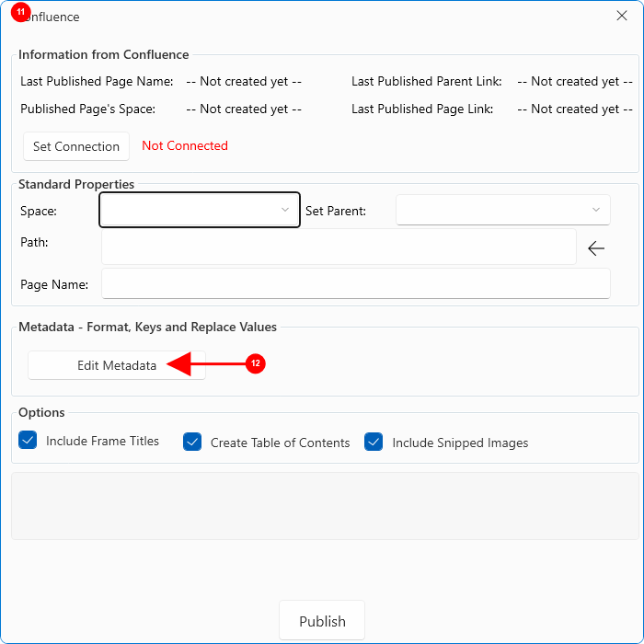Uncheck the Include Frame Titles checkbox
Image resolution: width=644 pixels, height=644 pixels.
pos(28,441)
